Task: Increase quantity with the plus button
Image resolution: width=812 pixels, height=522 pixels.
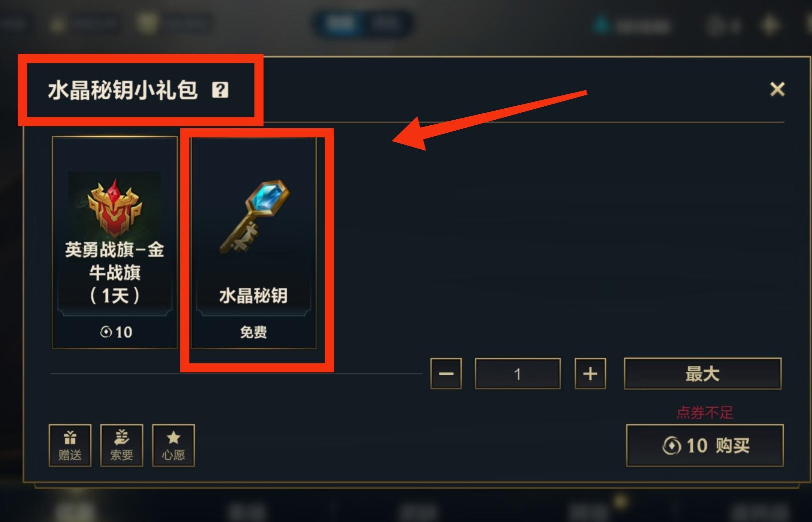Action: tap(590, 373)
